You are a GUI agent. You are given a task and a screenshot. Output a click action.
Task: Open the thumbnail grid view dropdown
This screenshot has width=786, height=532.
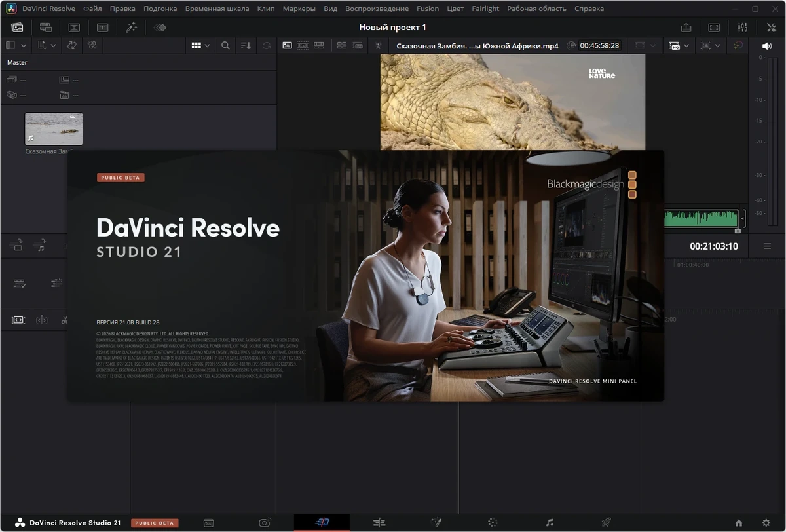coord(200,46)
